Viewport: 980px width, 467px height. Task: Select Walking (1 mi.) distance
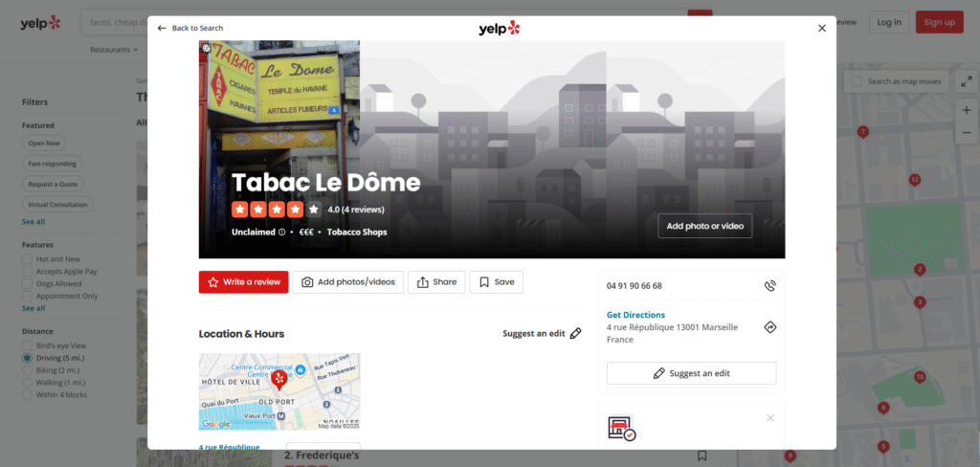click(27, 383)
